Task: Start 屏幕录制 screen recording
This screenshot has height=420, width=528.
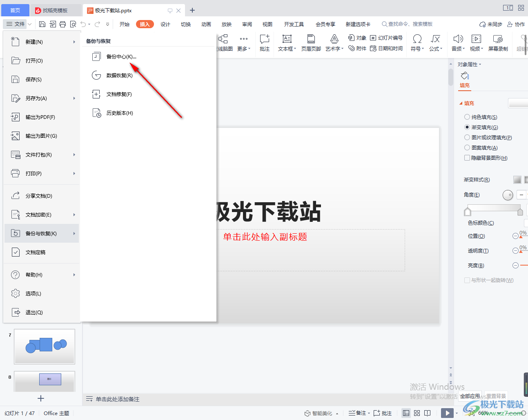Action: click(x=498, y=43)
